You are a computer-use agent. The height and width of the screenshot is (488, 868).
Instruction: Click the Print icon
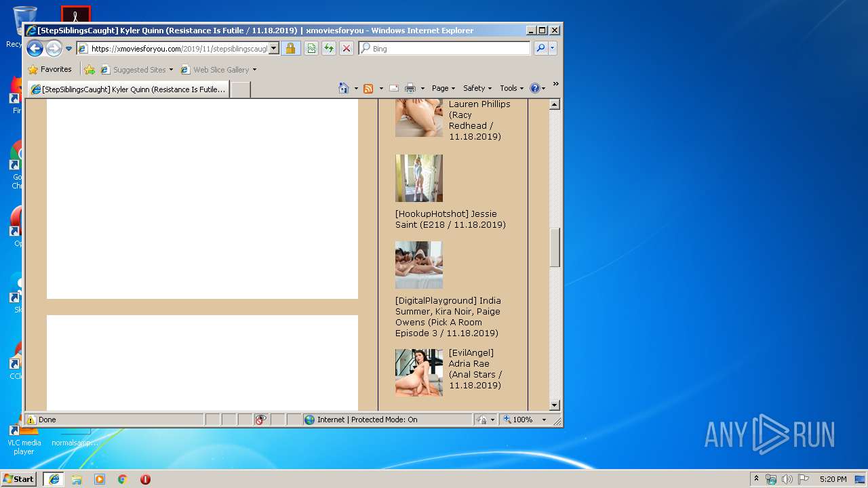pyautogui.click(x=410, y=88)
